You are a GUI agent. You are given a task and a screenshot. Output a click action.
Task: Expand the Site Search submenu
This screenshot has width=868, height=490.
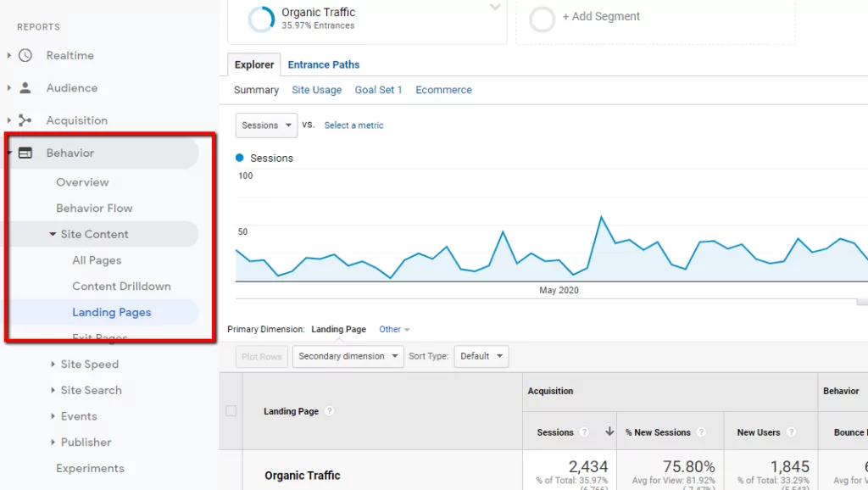point(53,390)
